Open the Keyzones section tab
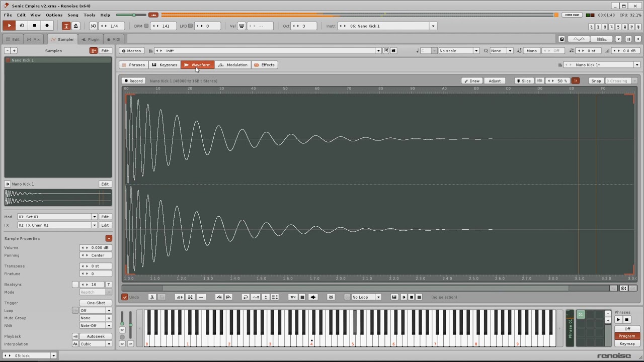 (x=165, y=65)
